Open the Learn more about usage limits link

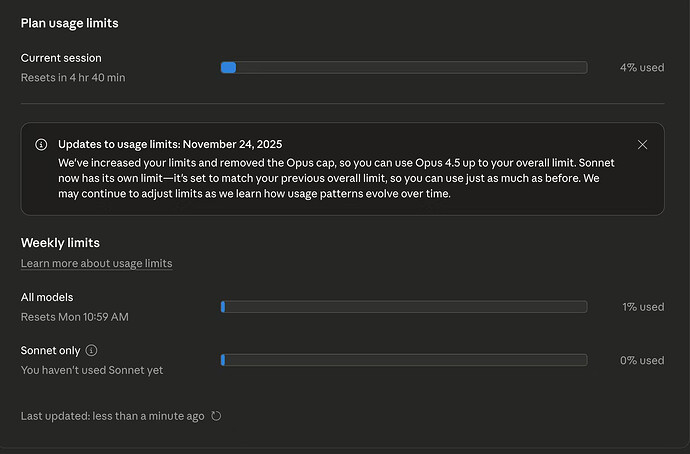pyautogui.click(x=96, y=264)
